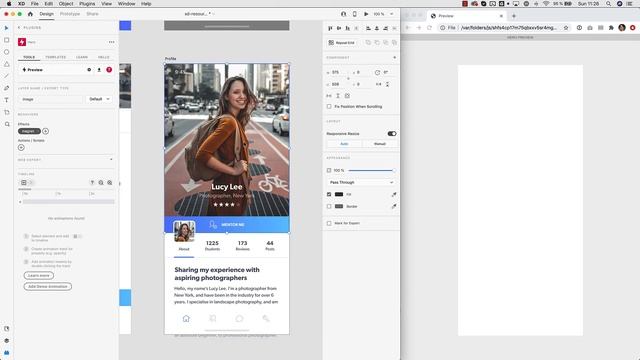This screenshot has height=360, width=640.
Task: Enable Fix Position When Scrolling checkbox
Action: tap(329, 107)
